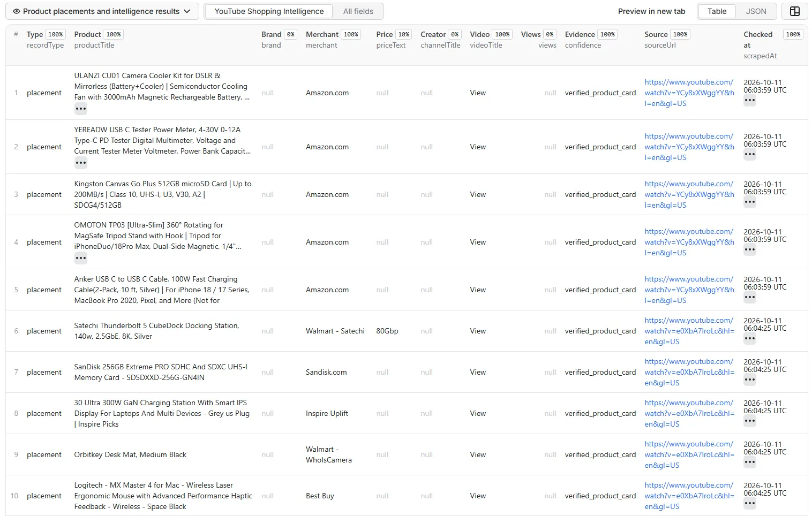812x516 pixels.
Task: Expand timestamp ellipsis in row 1
Action: 749,101
